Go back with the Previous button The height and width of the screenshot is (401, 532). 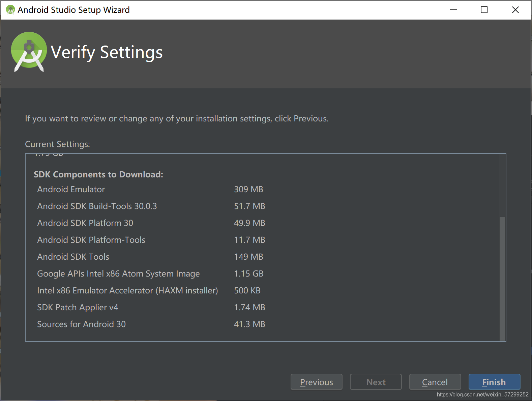[317, 382]
